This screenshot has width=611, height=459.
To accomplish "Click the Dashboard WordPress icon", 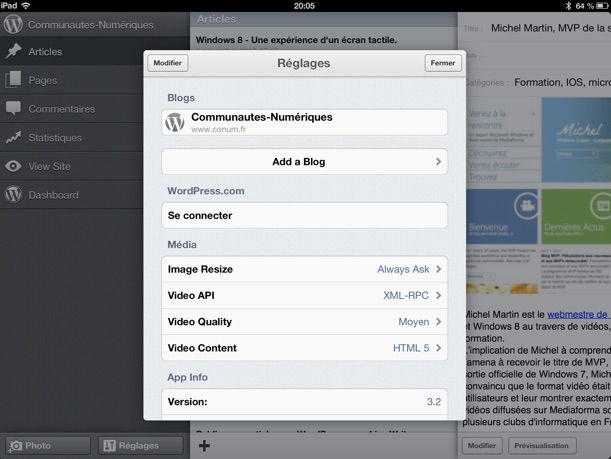I will pos(13,194).
